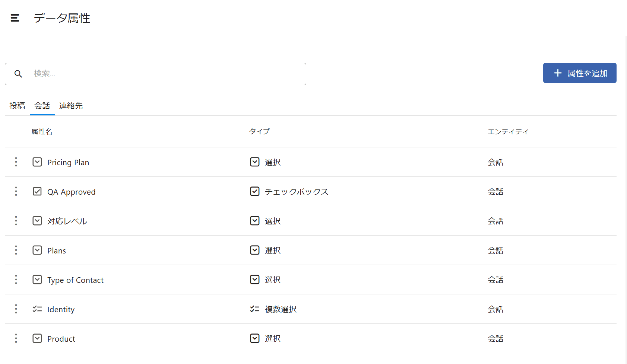Click the dropdown icon beside Pricing Plan
This screenshot has width=627, height=364.
[x=37, y=162]
